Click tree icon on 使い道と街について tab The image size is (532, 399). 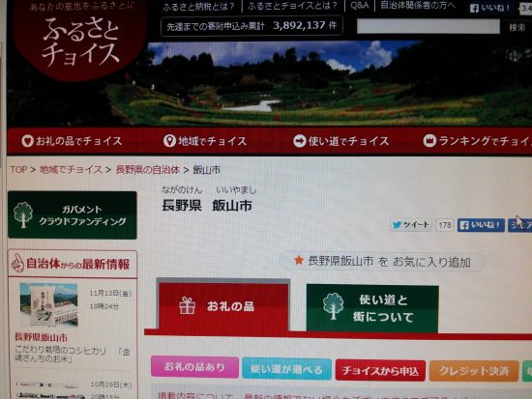point(333,306)
